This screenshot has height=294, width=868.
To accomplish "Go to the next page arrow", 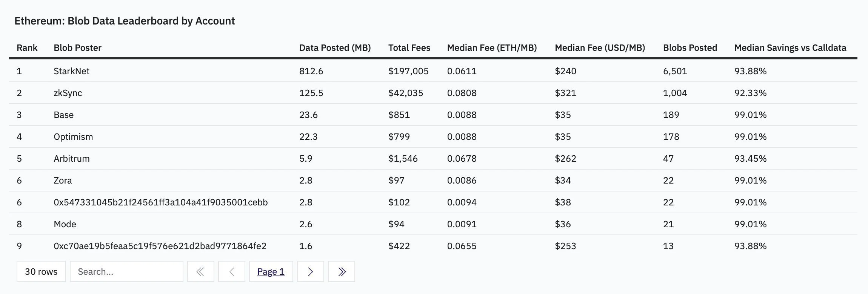I will 310,271.
